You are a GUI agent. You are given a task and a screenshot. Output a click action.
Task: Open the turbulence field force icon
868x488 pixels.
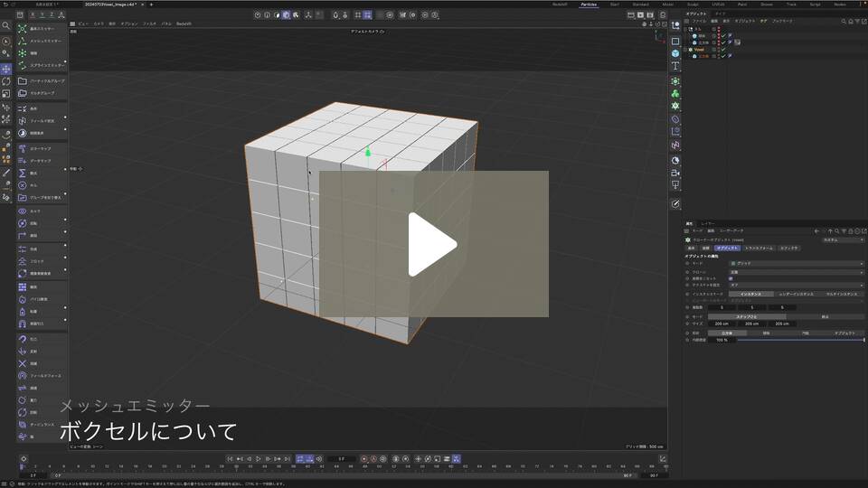click(x=22, y=425)
